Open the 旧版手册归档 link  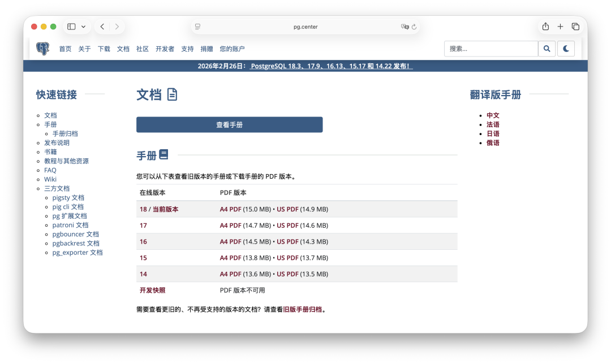coord(302,310)
